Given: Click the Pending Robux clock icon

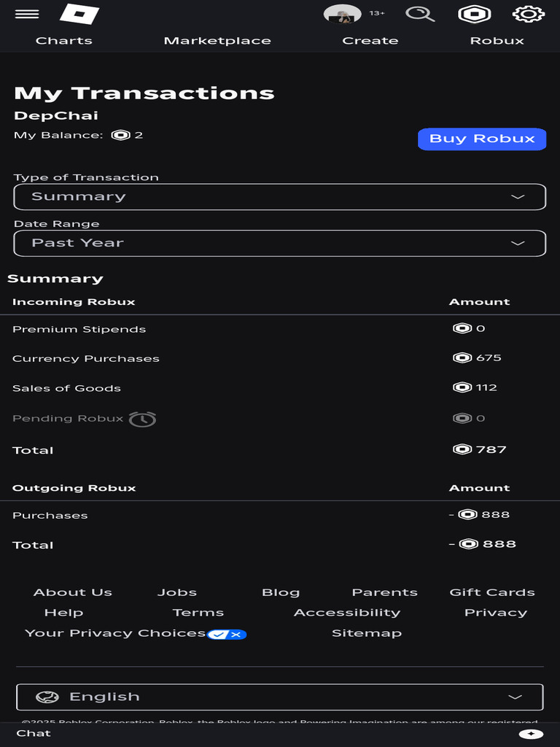Looking at the screenshot, I should (142, 419).
